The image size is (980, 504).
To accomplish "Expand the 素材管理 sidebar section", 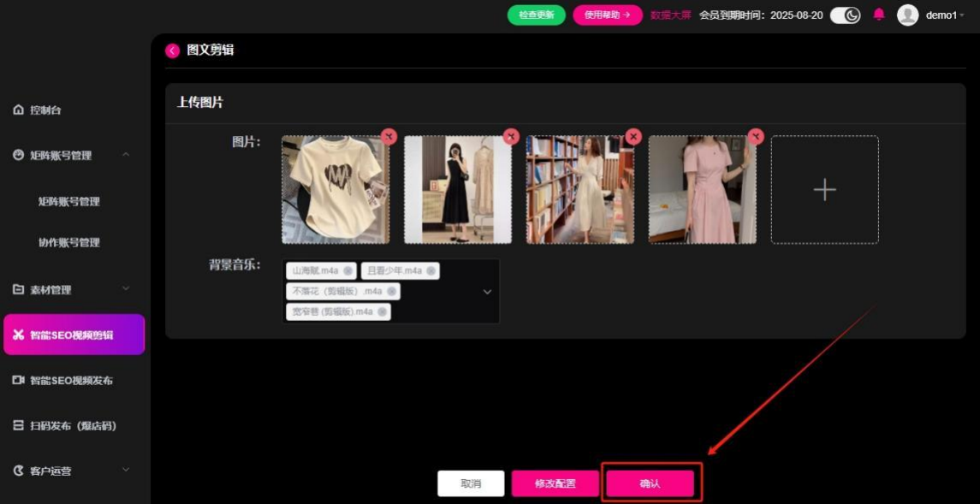I will [126, 289].
